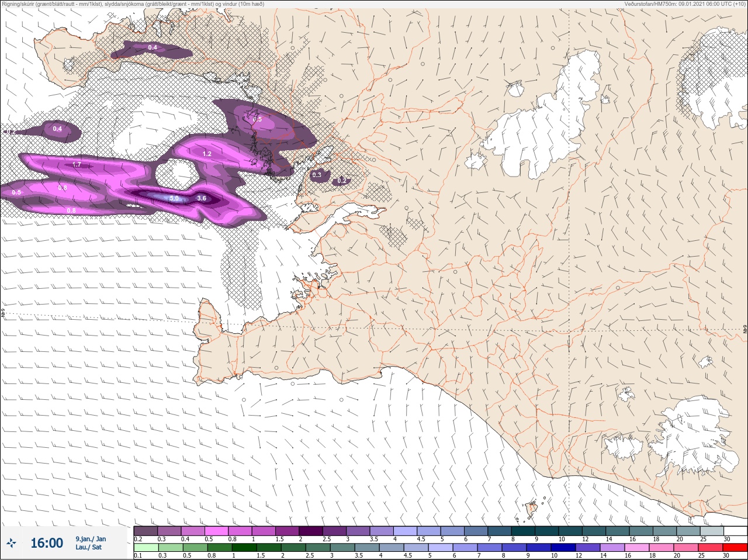Pick the crimson 25 swatch in the bottom legend

pyautogui.click(x=711, y=548)
